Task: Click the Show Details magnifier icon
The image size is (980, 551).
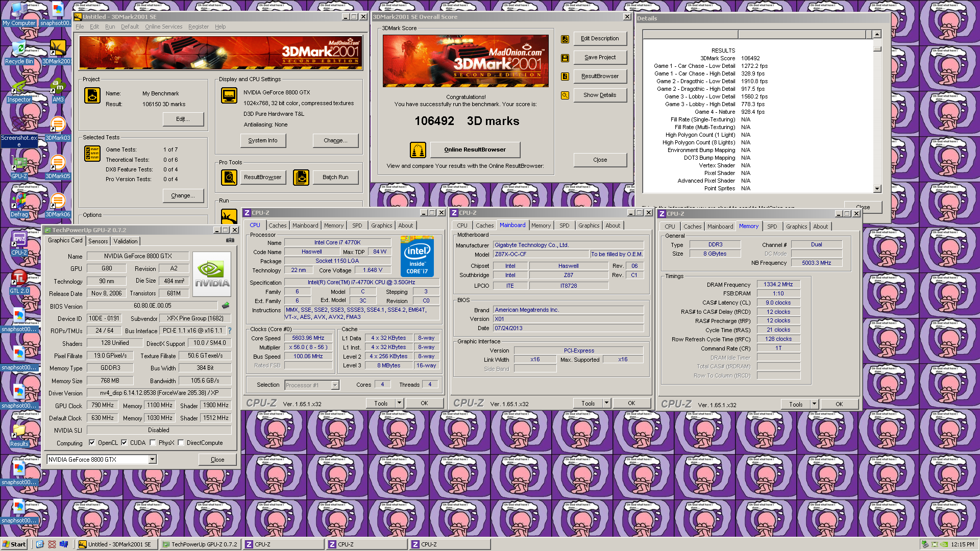Action: point(565,95)
